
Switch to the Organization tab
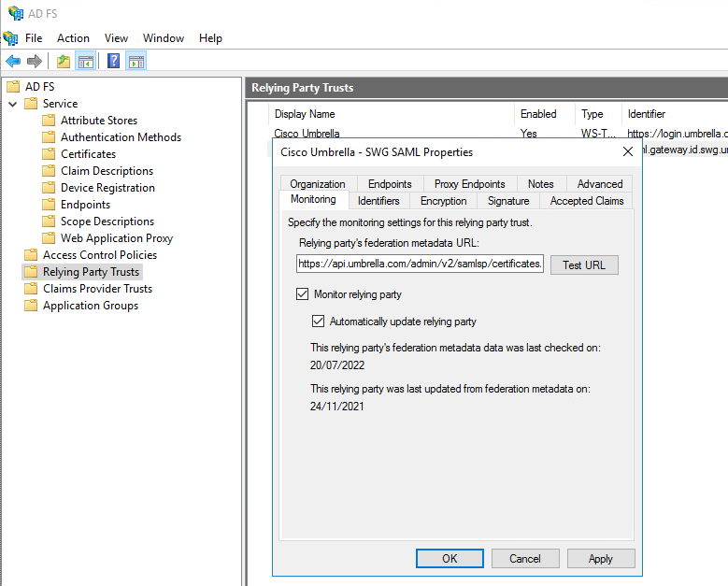coord(318,184)
